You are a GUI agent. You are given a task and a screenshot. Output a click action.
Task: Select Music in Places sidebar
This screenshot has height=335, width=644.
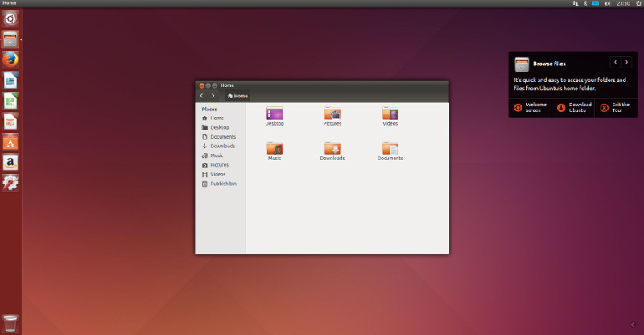click(x=217, y=155)
